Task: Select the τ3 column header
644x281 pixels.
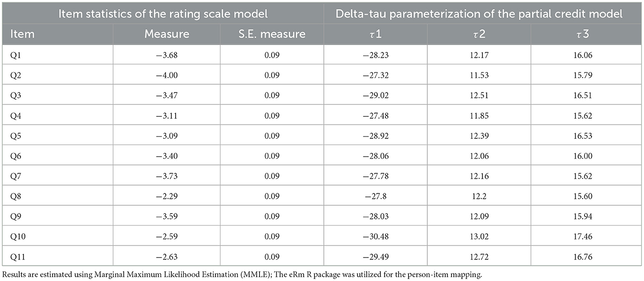Action: tap(585, 34)
